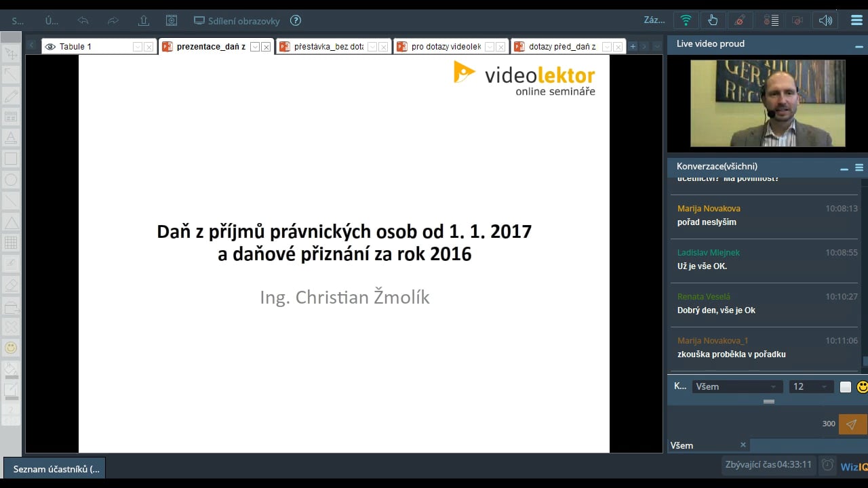This screenshot has width=868, height=488.
Task: Click the chat resize handle bar
Action: click(769, 402)
